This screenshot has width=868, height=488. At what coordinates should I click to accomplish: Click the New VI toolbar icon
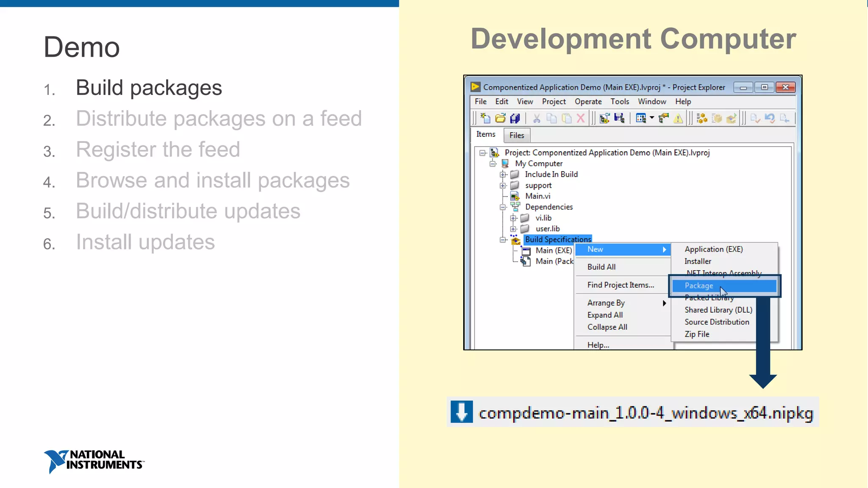pos(485,118)
